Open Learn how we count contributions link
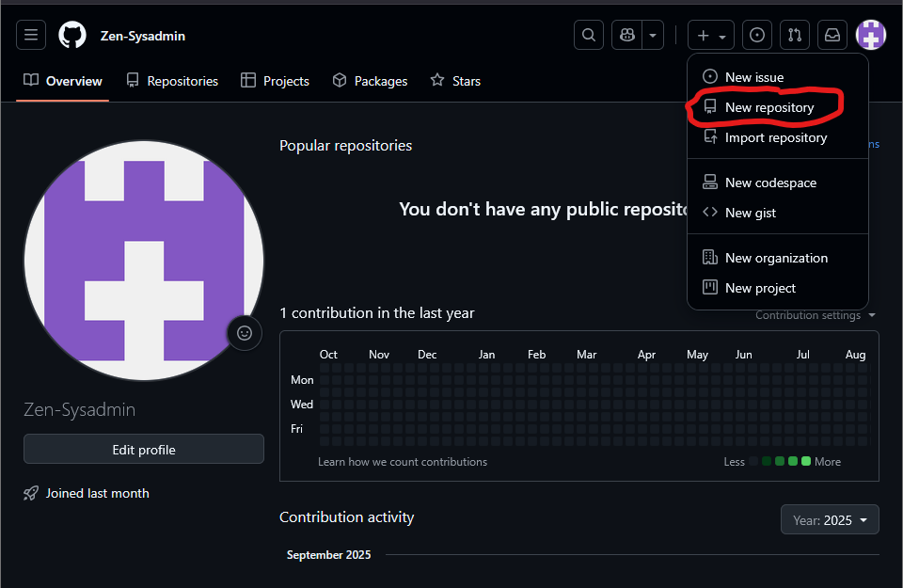Viewport: 903px width, 588px height. click(403, 462)
